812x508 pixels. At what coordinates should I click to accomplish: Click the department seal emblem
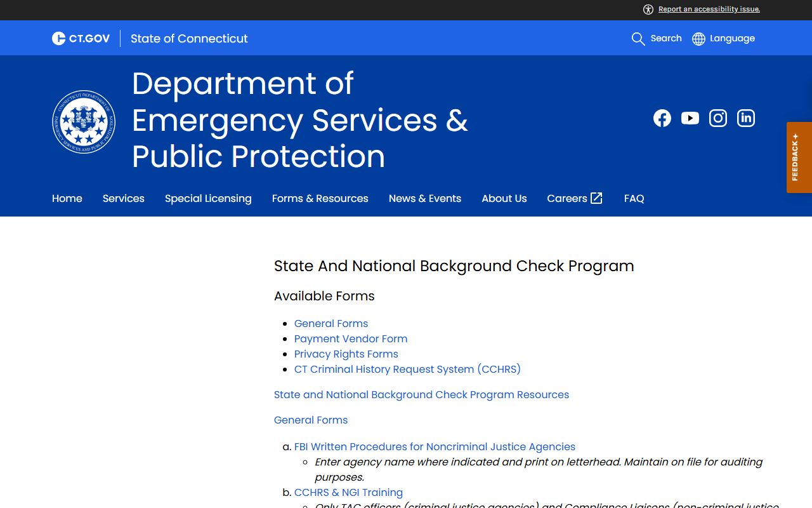coord(84,122)
